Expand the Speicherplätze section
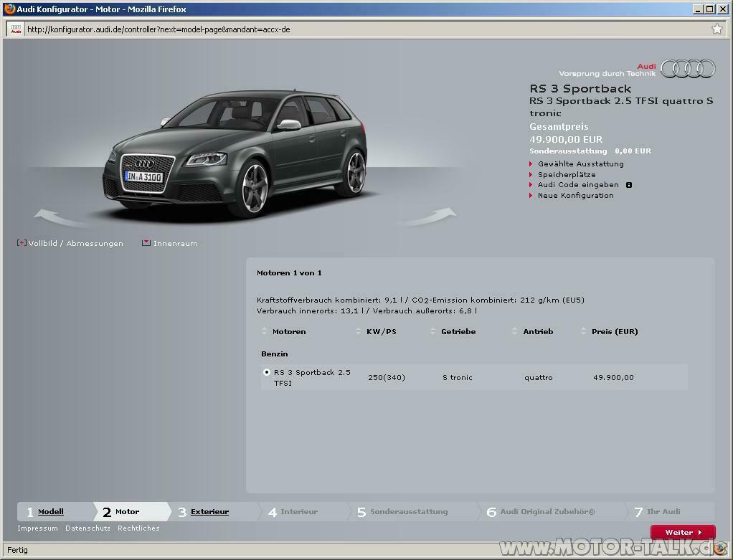Viewport: 733px width, 560px height. pos(566,174)
